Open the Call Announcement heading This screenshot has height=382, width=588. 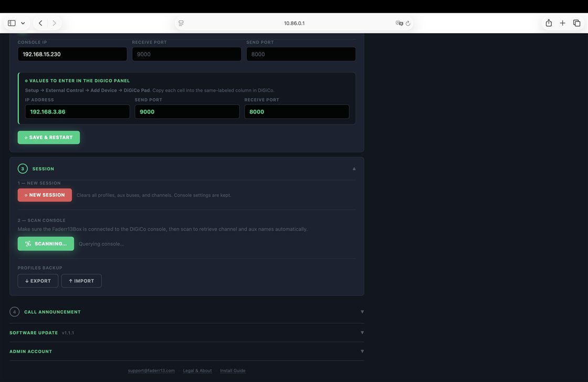pos(52,312)
